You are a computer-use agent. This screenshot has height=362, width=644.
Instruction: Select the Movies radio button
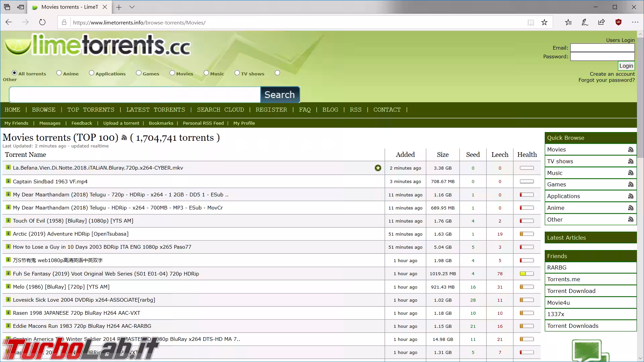tap(172, 73)
